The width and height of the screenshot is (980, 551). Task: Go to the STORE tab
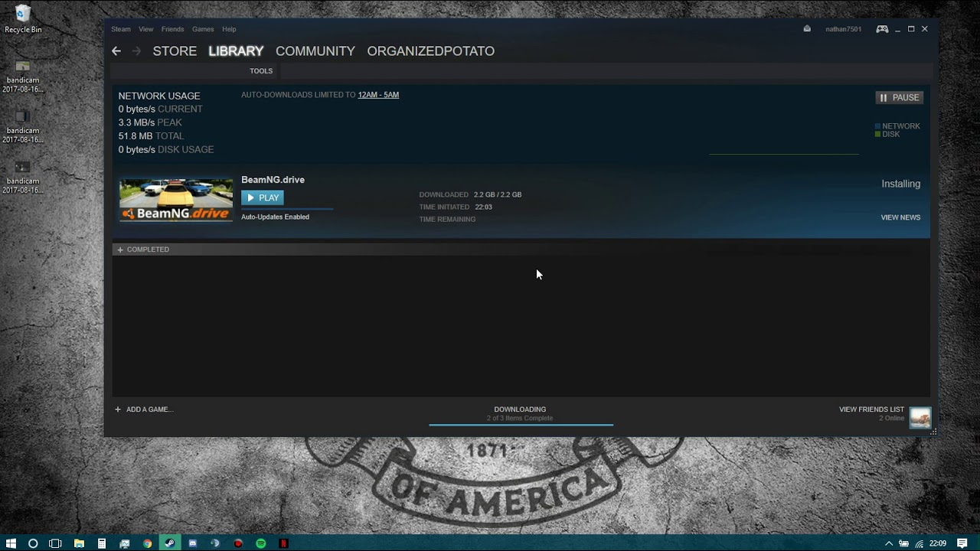(175, 51)
